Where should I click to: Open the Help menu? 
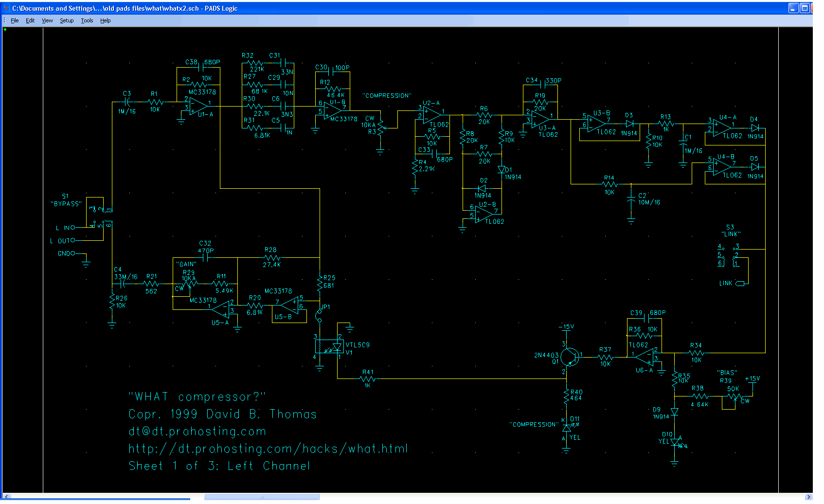tap(105, 20)
